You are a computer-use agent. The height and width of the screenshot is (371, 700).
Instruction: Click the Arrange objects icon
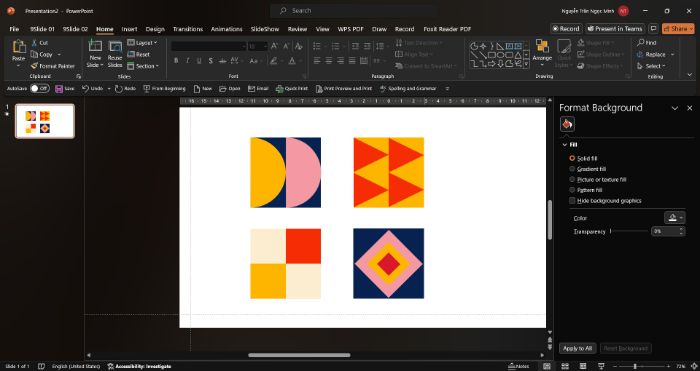coord(542,46)
